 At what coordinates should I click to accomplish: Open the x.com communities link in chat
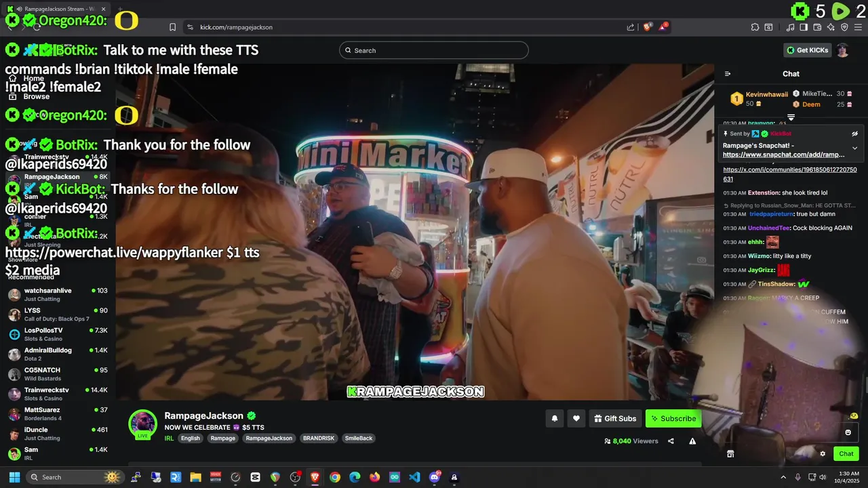point(789,174)
